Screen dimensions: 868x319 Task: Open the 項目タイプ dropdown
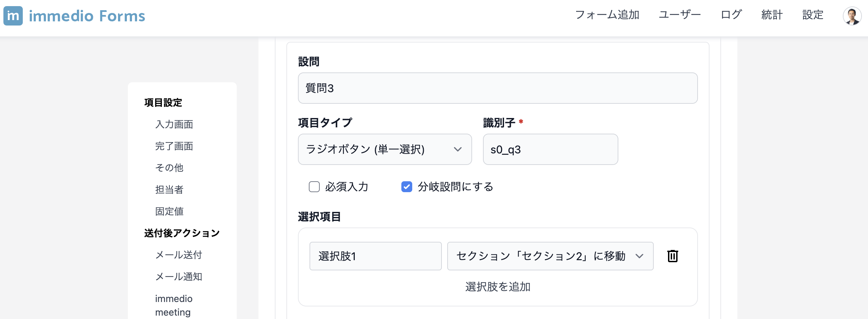click(385, 149)
